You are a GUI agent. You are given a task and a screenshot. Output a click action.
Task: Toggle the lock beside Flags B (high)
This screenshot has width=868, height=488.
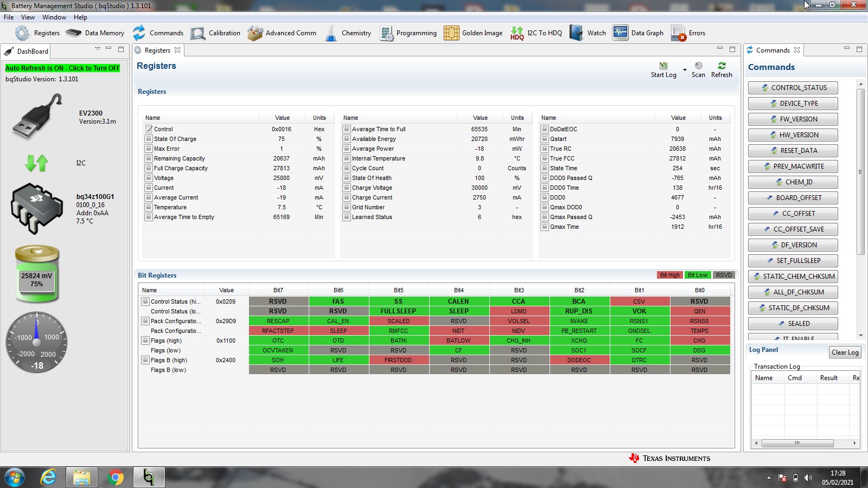(145, 360)
